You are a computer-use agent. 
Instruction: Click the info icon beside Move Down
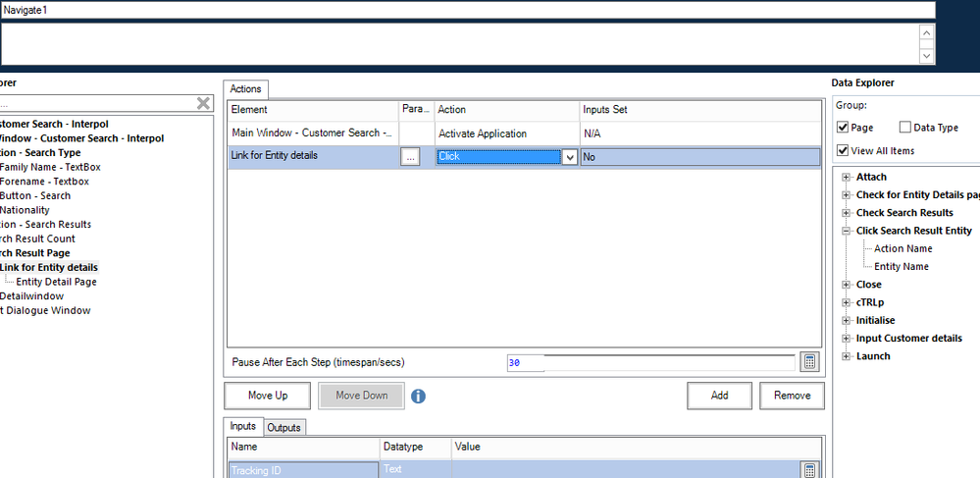[418, 397]
